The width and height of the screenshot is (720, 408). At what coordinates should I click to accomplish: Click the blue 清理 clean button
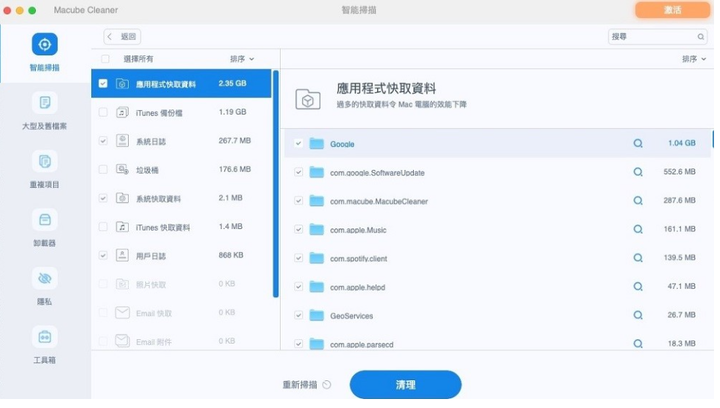click(x=405, y=385)
